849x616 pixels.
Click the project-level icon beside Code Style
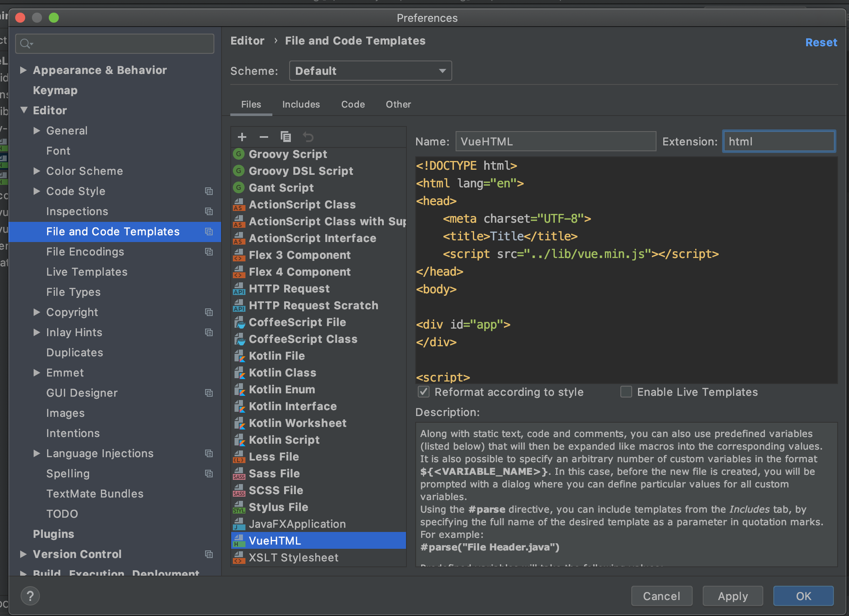[209, 191]
